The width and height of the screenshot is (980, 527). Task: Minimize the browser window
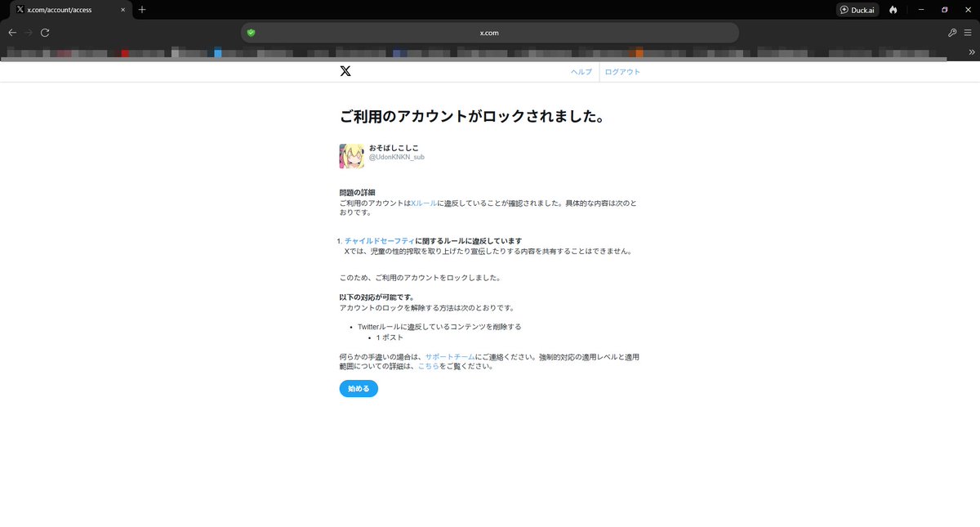921,10
